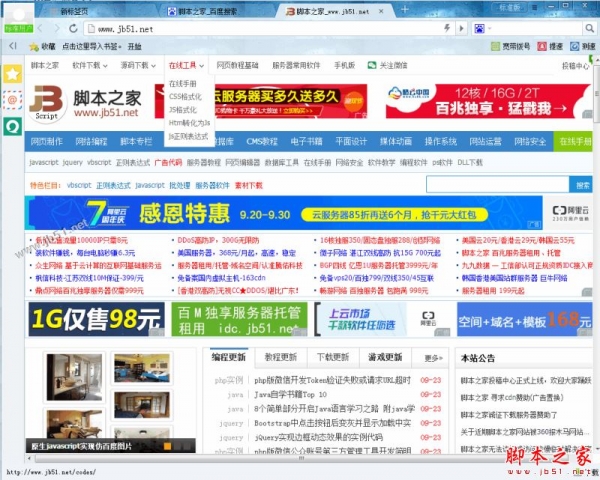This screenshot has height=480, width=600.
Task: Click the Baidu paw search engine icon
Action: [x=479, y=28]
